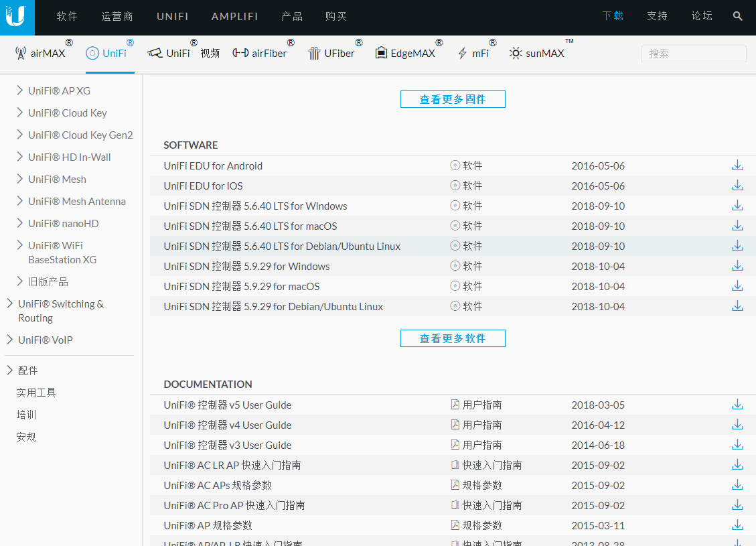The image size is (756, 546).
Task: Click inside the 搜索 search field
Action: click(x=694, y=54)
